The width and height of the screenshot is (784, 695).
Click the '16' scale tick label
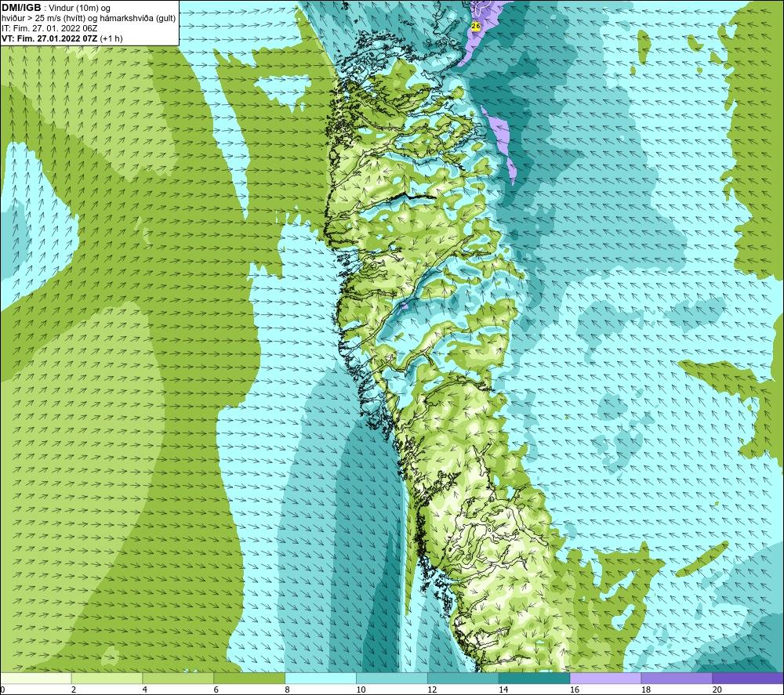point(575,690)
